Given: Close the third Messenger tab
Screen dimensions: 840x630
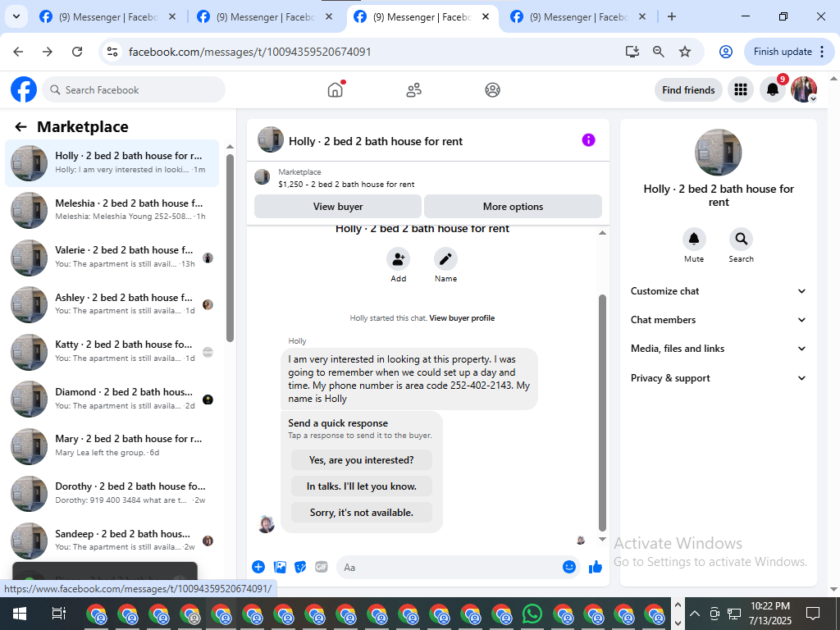Looking at the screenshot, I should (x=486, y=16).
